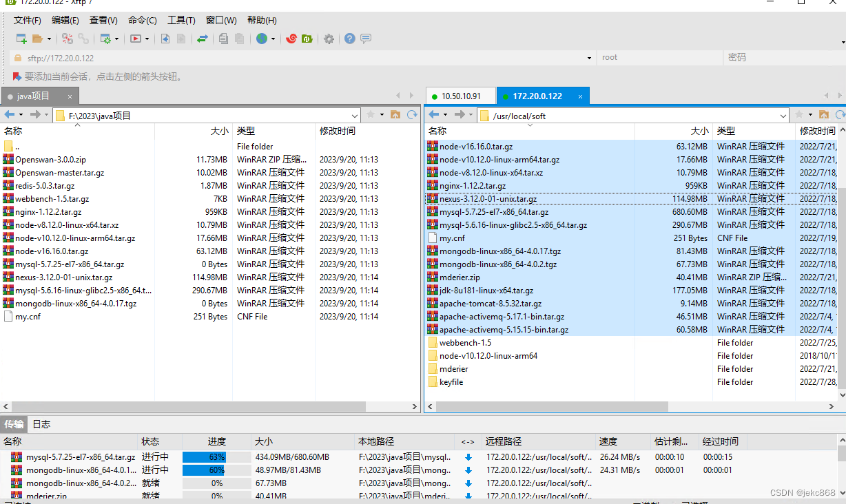Expand the play transfer icon dropdown arrow
This screenshot has width=846, height=504.
click(147, 39)
